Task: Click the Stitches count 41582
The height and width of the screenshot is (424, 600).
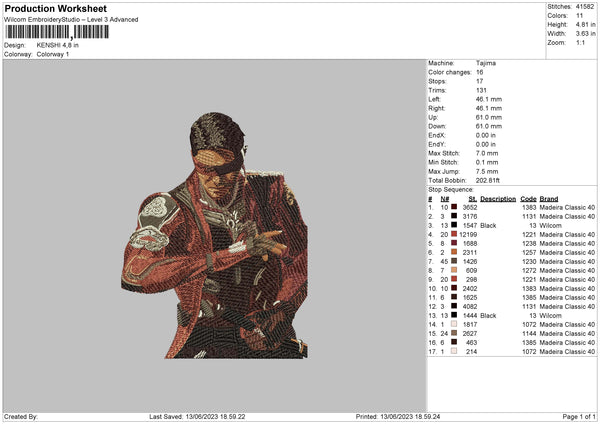Action: coord(585,7)
